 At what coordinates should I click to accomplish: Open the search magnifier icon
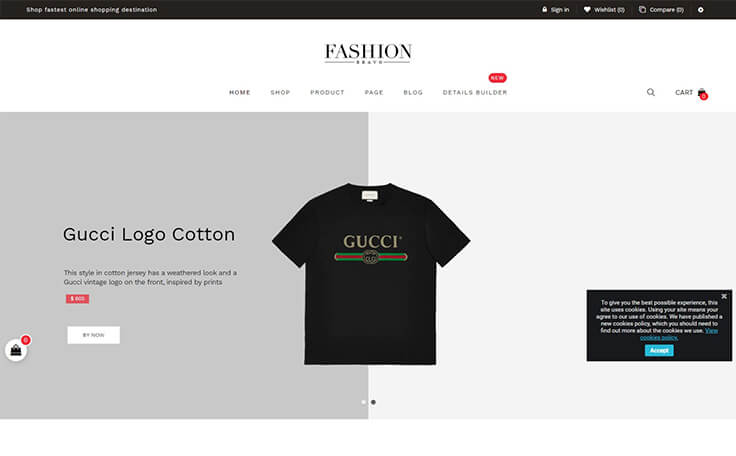[x=651, y=92]
